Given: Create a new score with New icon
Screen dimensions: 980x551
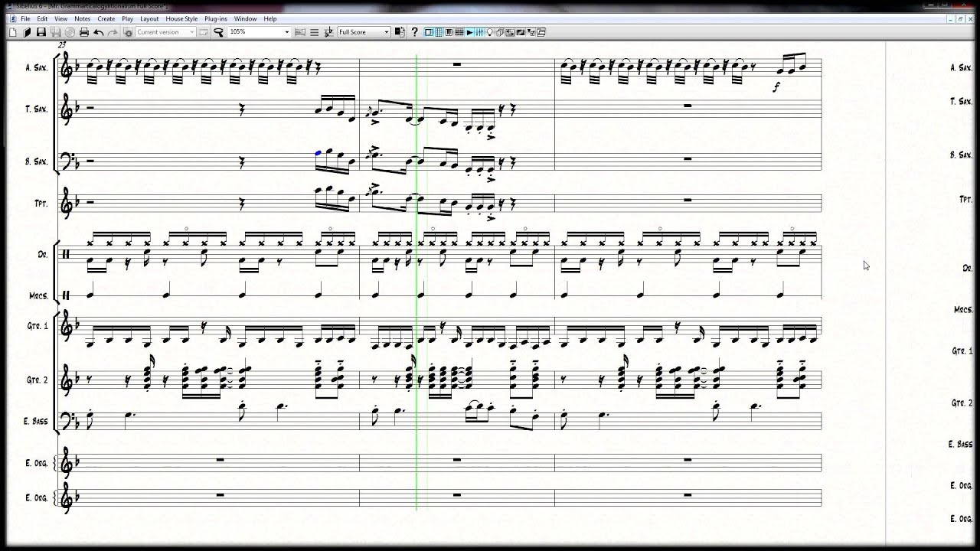Looking at the screenshot, I should point(13,32).
